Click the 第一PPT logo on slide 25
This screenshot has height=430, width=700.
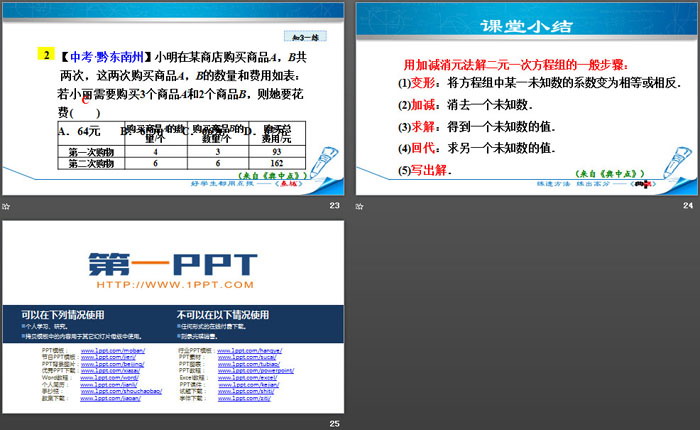172,263
